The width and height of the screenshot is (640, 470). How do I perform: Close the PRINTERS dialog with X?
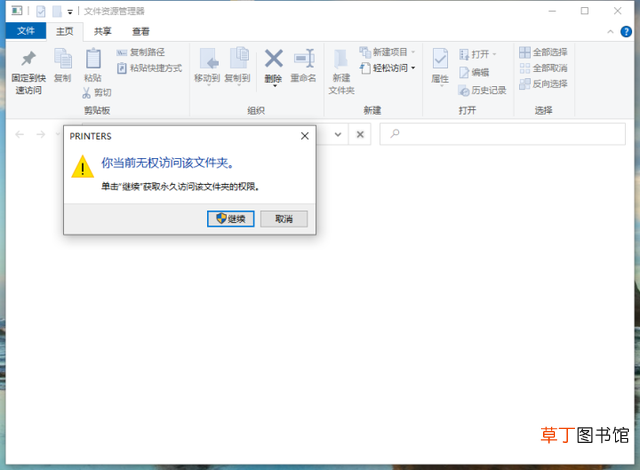pyautogui.click(x=305, y=136)
